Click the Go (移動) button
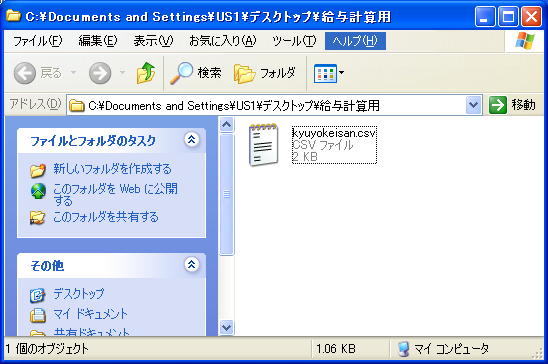548x364 pixels. (x=512, y=105)
